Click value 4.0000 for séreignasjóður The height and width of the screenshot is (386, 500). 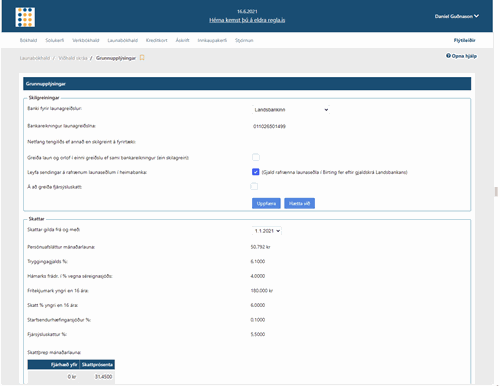click(x=258, y=276)
